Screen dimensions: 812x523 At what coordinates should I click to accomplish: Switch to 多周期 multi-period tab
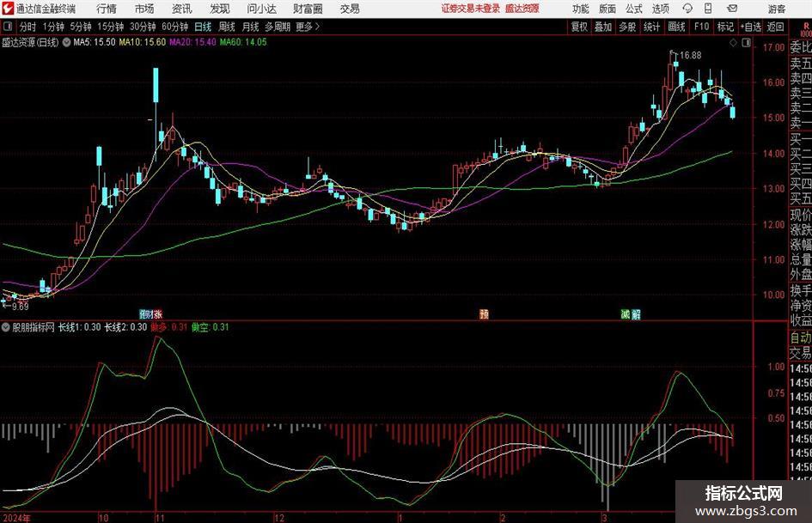[278, 27]
